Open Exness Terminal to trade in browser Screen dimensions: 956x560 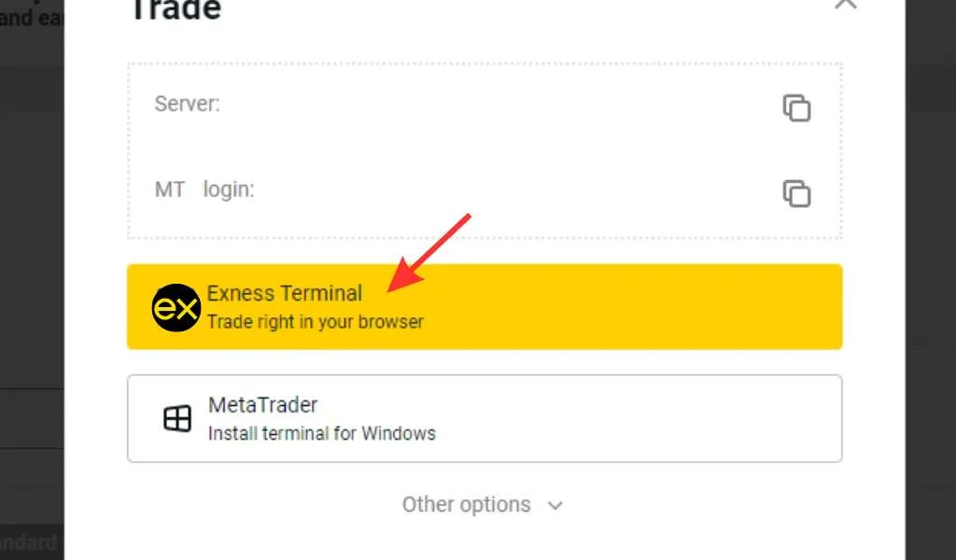click(484, 307)
